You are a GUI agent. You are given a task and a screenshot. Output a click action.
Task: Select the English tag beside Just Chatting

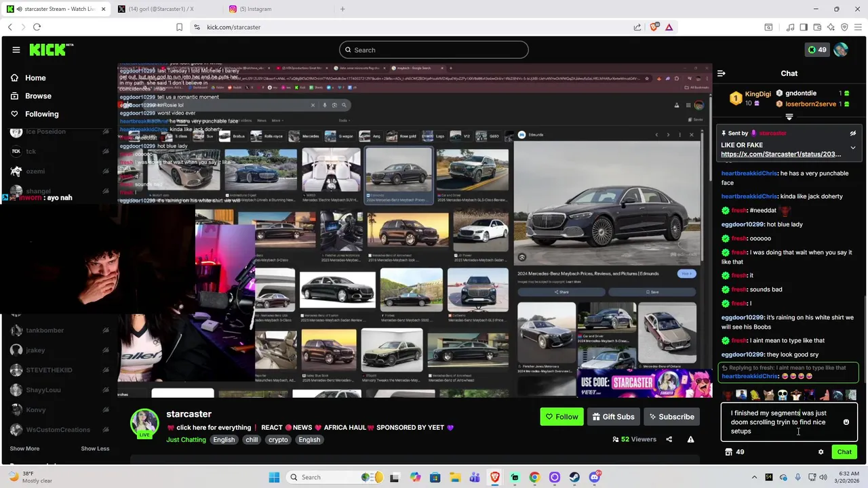[224, 440]
